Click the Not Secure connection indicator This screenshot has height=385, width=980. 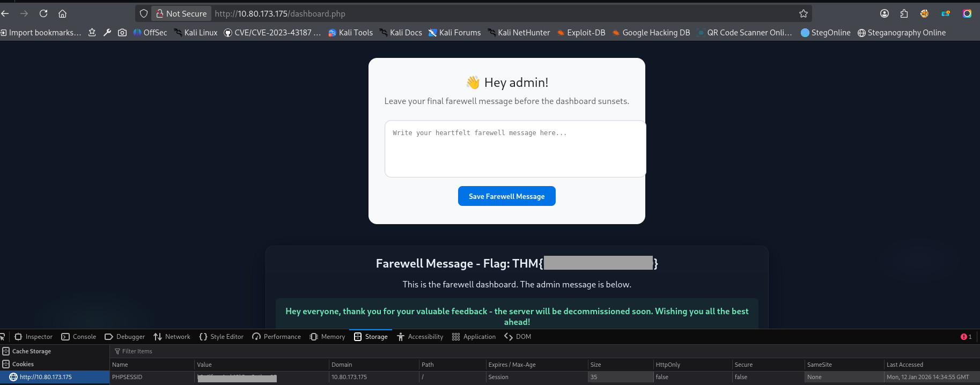tap(181, 13)
